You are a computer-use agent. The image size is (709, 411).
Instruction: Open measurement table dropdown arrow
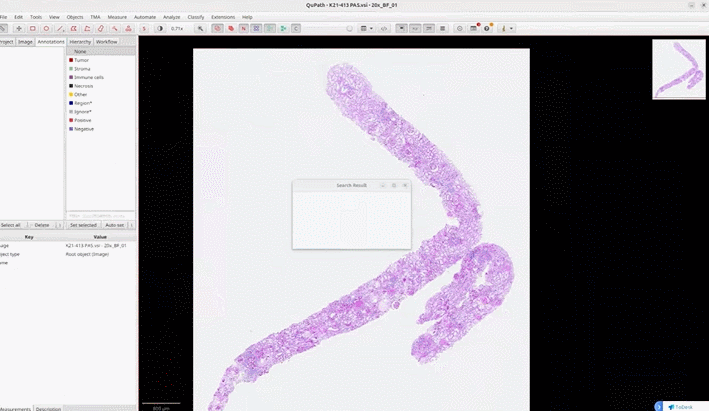(371, 28)
